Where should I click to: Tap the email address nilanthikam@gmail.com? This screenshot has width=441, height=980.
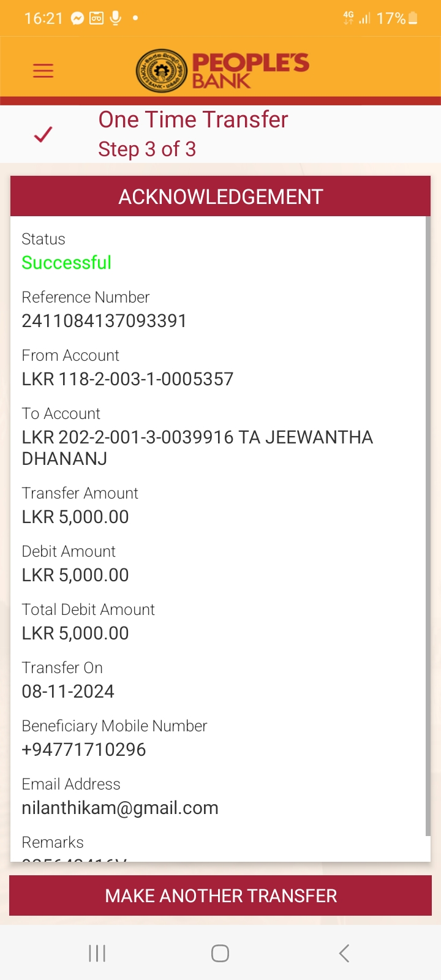[120, 808]
